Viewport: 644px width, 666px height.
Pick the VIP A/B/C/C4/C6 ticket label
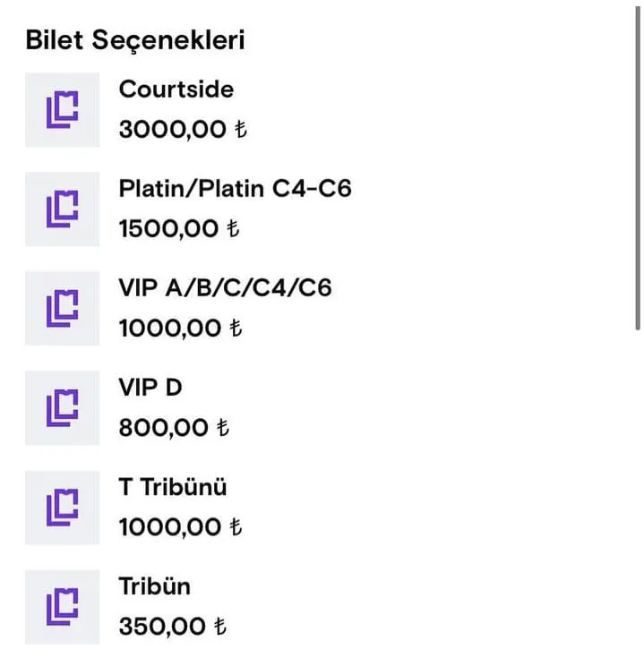pyautogui.click(x=225, y=288)
